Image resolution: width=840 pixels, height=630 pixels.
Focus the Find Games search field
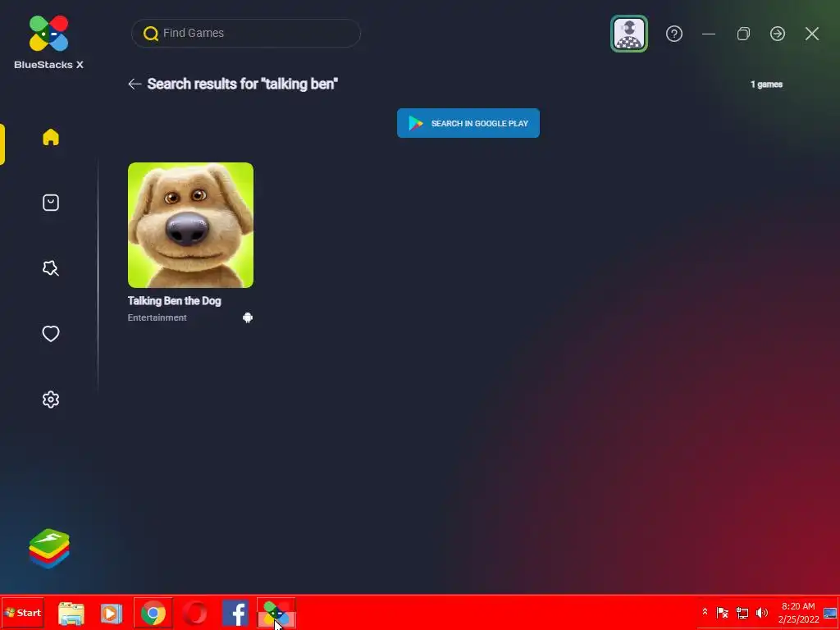[246, 33]
